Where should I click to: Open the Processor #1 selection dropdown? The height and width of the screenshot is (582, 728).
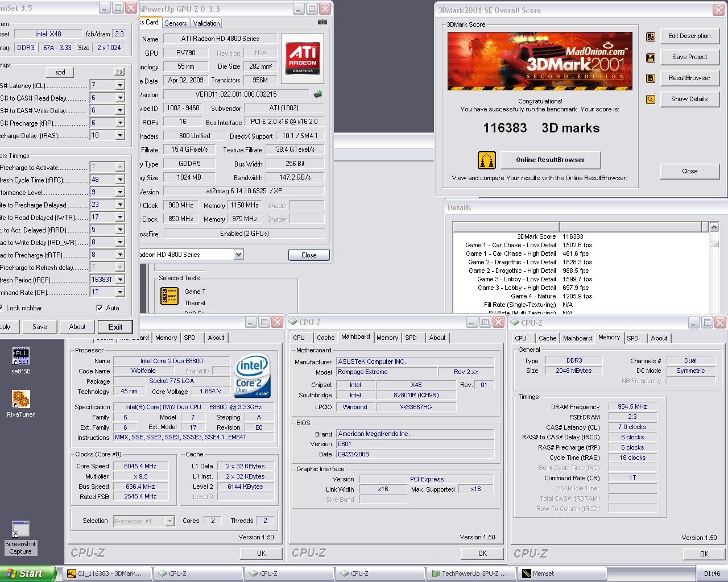click(169, 521)
